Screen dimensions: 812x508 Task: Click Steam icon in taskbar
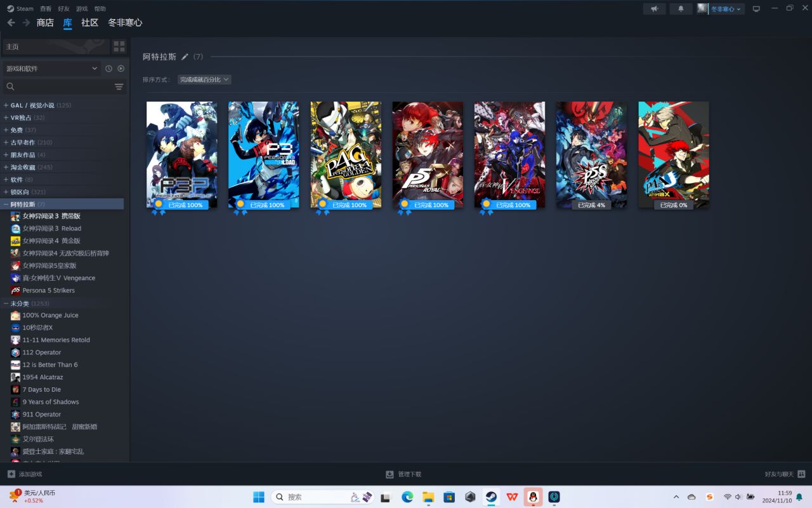pyautogui.click(x=491, y=497)
